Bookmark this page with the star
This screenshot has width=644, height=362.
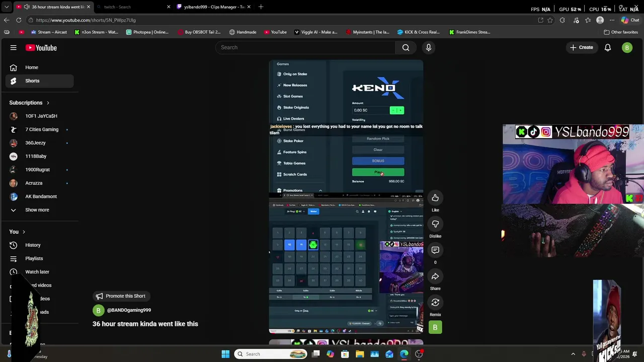[x=550, y=20]
